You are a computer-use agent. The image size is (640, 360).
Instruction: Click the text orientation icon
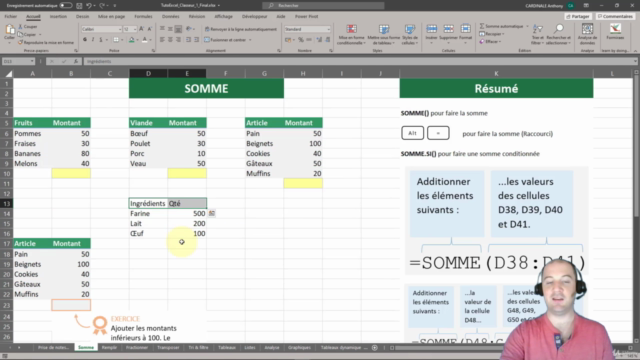[x=189, y=29]
